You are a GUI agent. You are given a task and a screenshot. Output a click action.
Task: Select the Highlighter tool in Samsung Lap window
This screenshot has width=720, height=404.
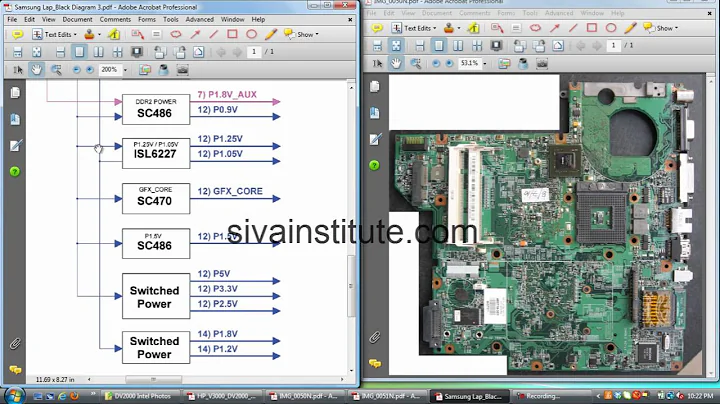113,34
